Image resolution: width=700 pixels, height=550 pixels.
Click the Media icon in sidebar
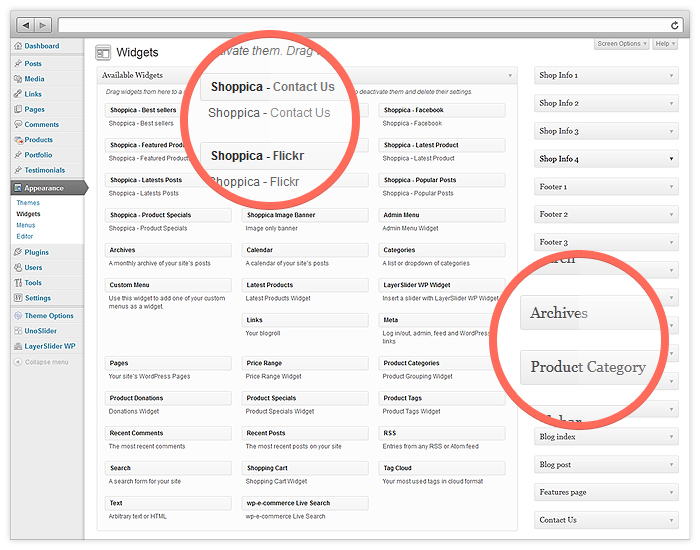point(18,79)
